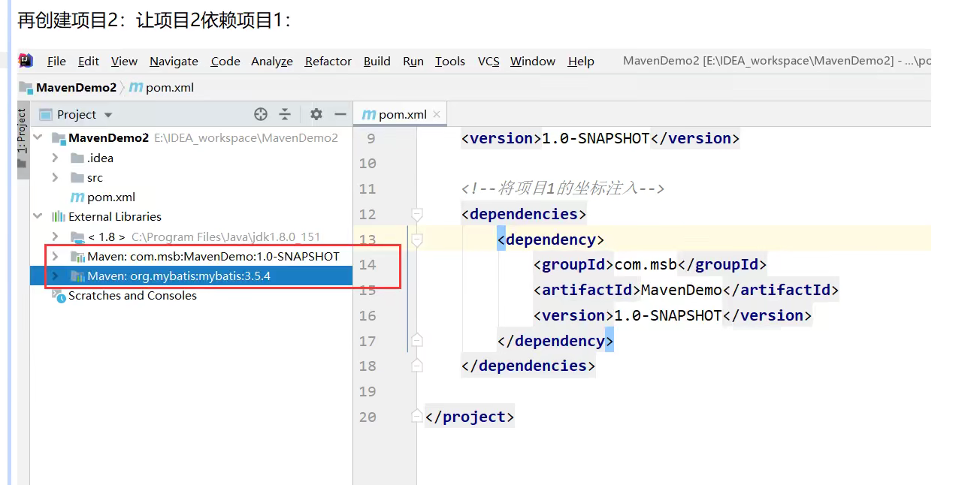Select External Libraries node
Image resolution: width=980 pixels, height=485 pixels.
point(115,217)
